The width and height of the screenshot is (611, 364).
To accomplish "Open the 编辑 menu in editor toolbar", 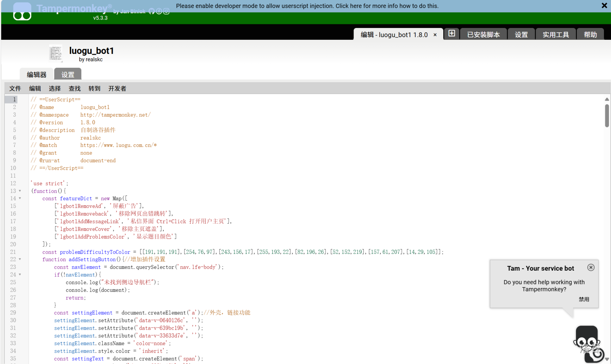I will [x=35, y=88].
